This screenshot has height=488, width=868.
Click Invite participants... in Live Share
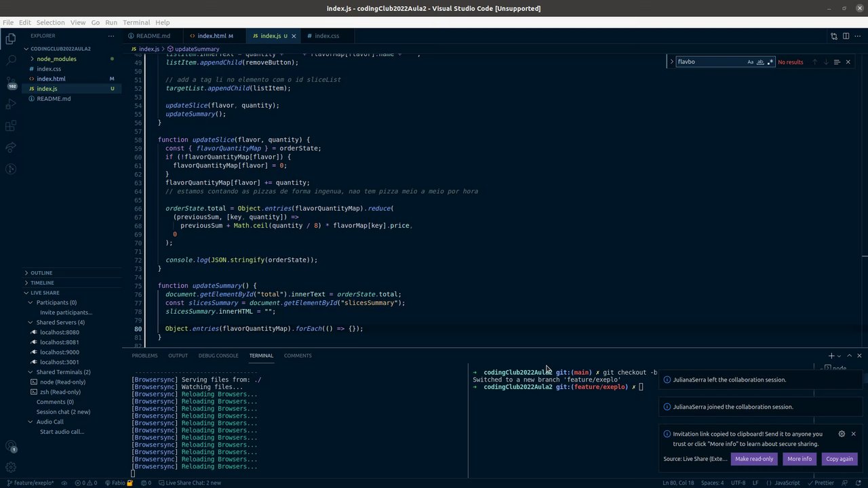66,312
